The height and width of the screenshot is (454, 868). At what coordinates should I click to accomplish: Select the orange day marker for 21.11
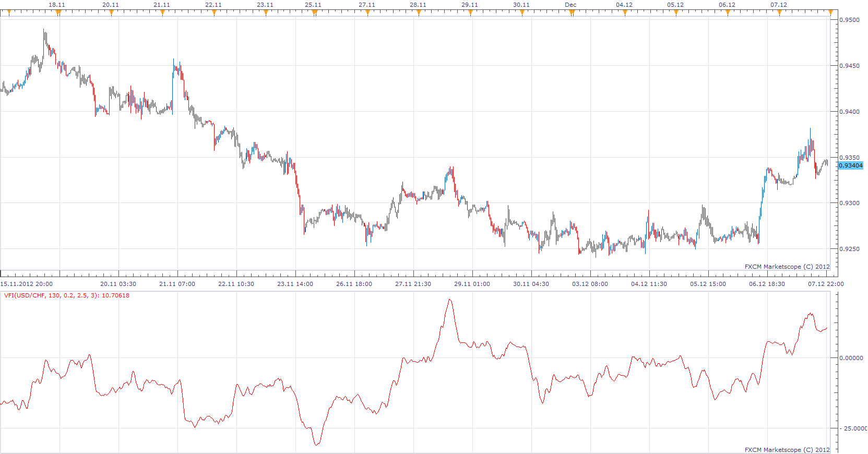[x=162, y=13]
